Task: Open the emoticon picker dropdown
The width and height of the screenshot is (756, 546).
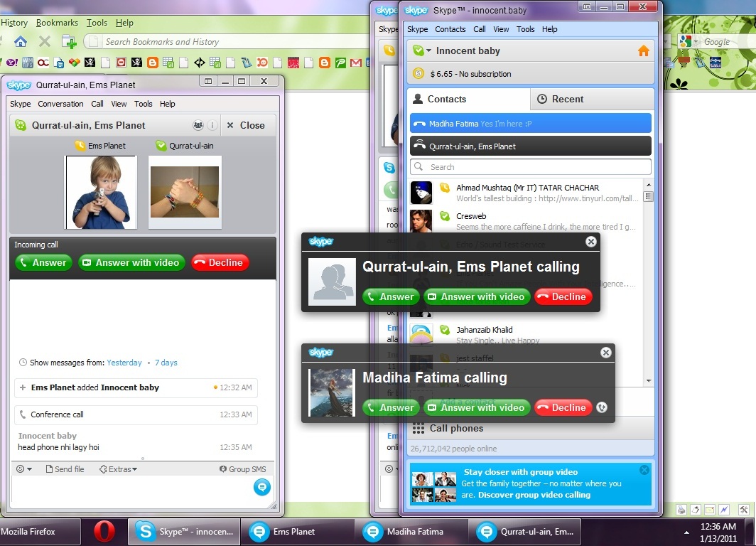Action: (x=23, y=469)
